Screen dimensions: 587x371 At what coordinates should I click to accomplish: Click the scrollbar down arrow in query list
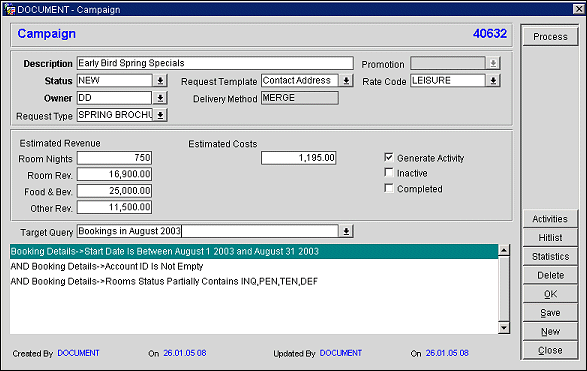[504, 328]
